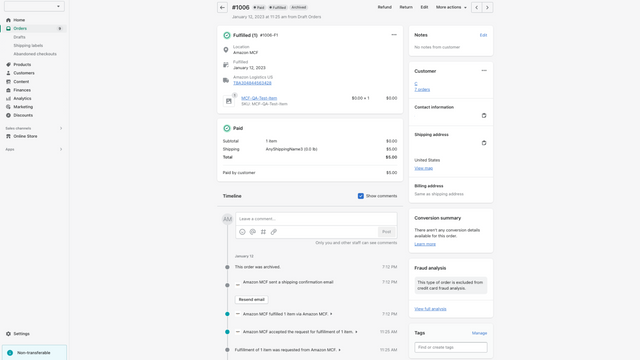Go to the previous order with left chevron

pyautogui.click(x=476, y=7)
